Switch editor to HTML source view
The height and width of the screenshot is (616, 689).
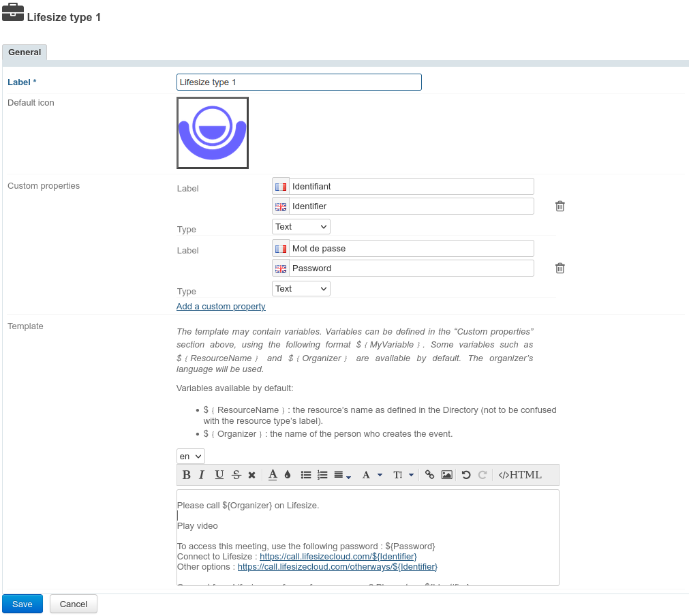coord(520,475)
